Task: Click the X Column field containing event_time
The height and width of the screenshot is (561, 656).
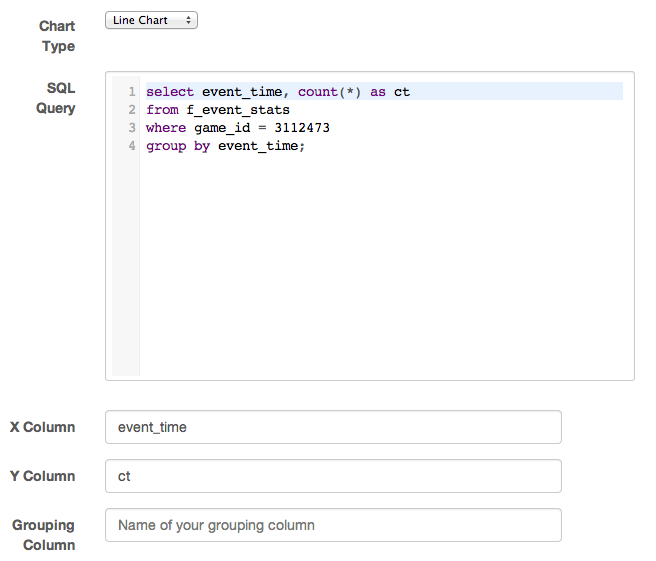Action: [333, 427]
